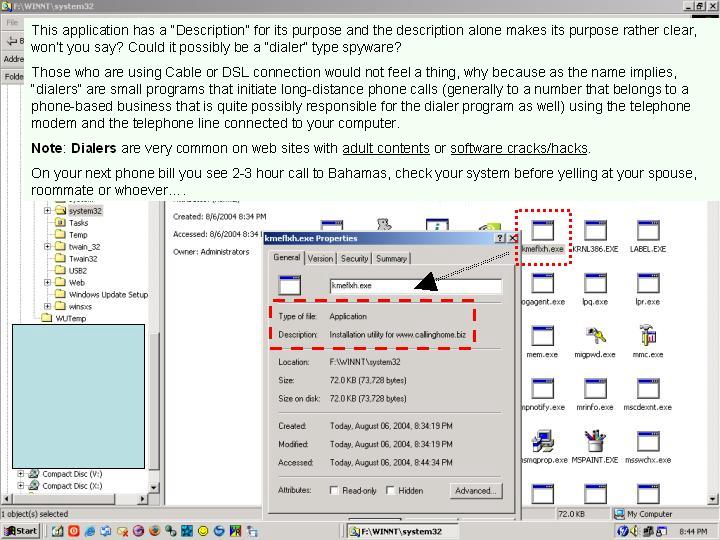Select the logagent.exe file icon
Screen dimensions: 720x540
point(542,283)
